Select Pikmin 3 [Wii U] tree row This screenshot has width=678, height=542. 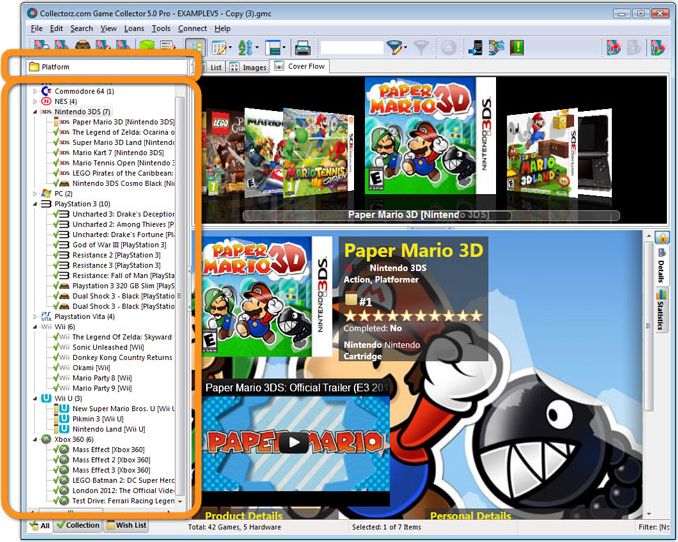pyautogui.click(x=98, y=419)
